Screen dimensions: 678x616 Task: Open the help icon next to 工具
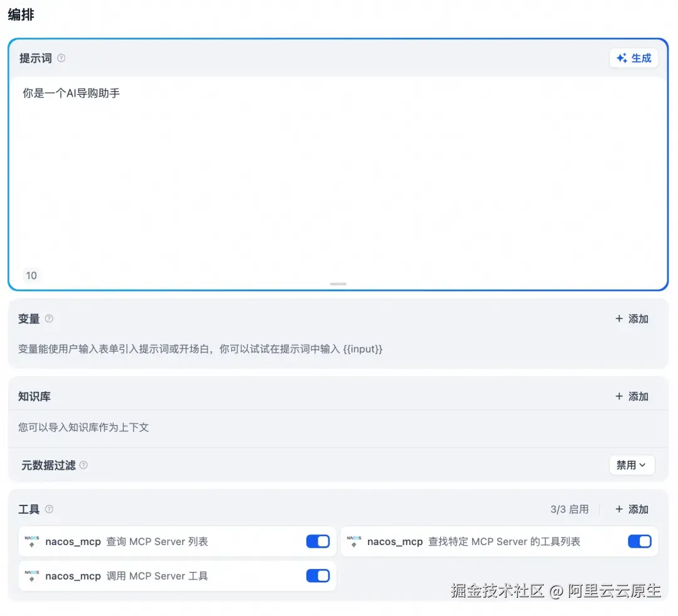48,510
